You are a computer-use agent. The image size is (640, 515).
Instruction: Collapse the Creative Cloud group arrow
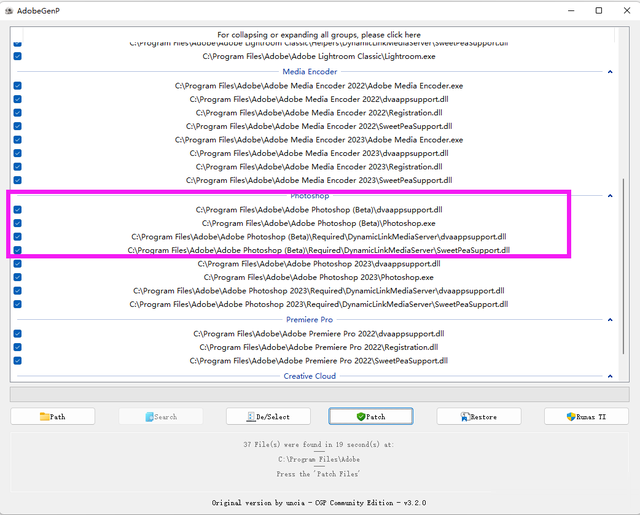pyautogui.click(x=610, y=376)
